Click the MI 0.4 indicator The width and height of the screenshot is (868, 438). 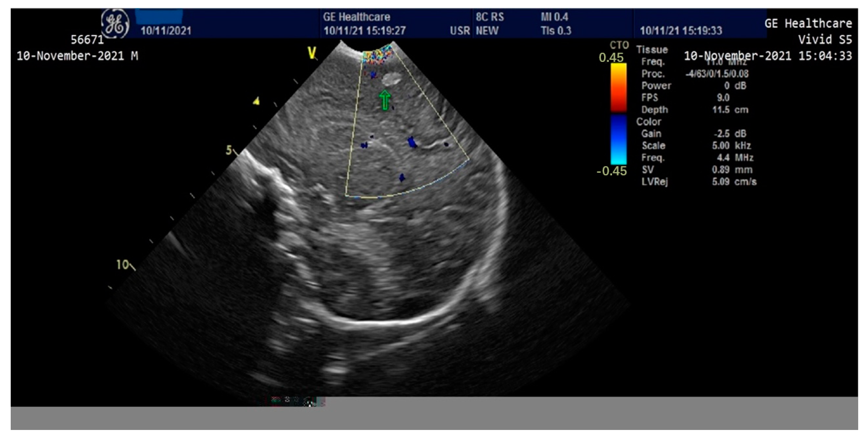click(x=554, y=17)
